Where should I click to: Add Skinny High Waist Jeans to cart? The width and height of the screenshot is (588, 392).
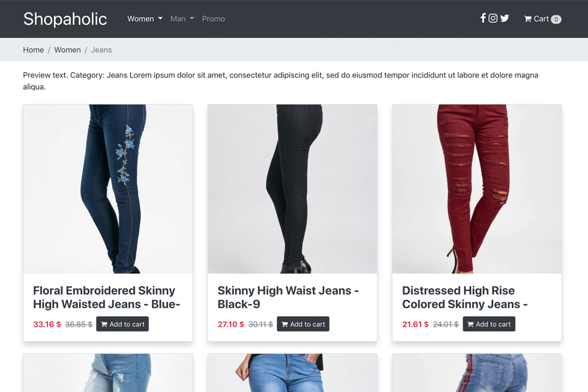point(303,324)
